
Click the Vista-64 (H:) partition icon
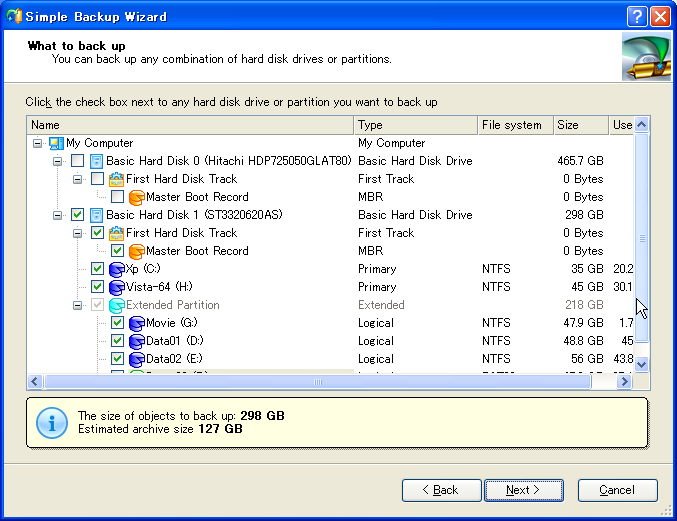[116, 287]
